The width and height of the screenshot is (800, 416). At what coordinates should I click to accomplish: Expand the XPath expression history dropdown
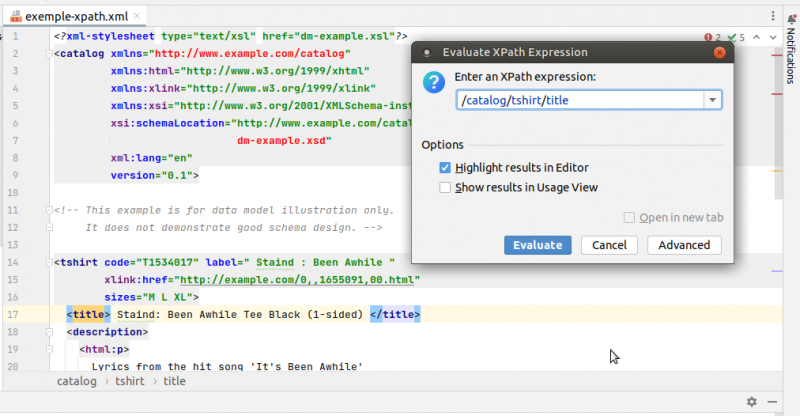(x=712, y=100)
